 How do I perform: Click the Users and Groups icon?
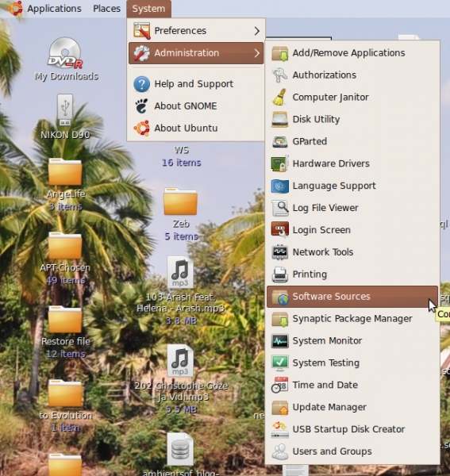[279, 451]
